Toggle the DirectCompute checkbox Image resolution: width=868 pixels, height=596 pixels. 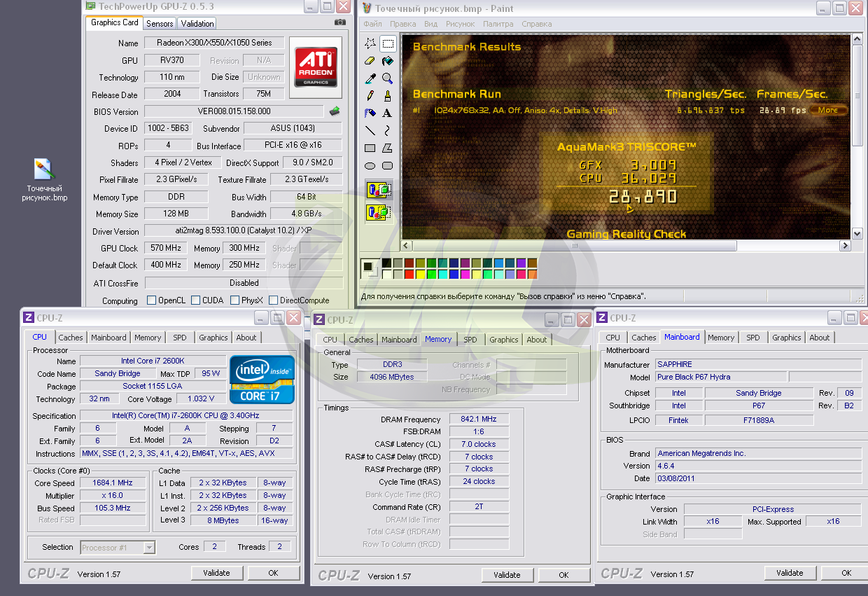coord(273,300)
